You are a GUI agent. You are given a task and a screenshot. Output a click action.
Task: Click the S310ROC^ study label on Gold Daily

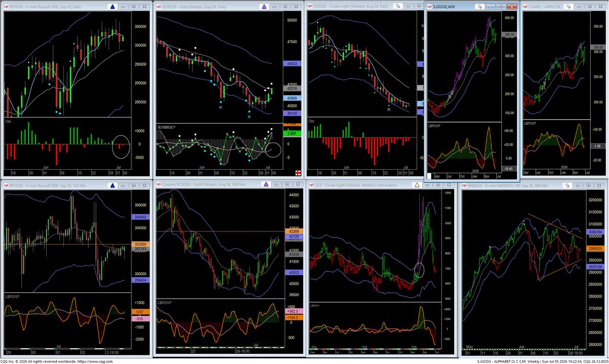click(166, 126)
